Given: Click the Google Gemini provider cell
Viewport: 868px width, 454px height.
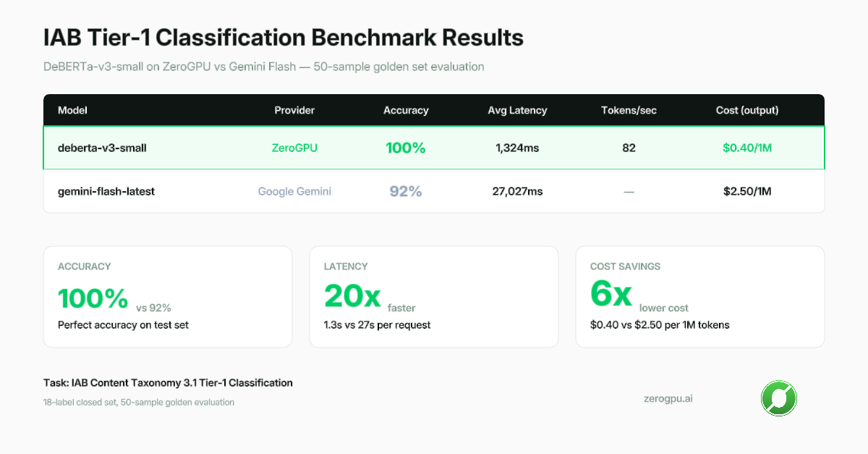Looking at the screenshot, I should pyautogui.click(x=294, y=192).
